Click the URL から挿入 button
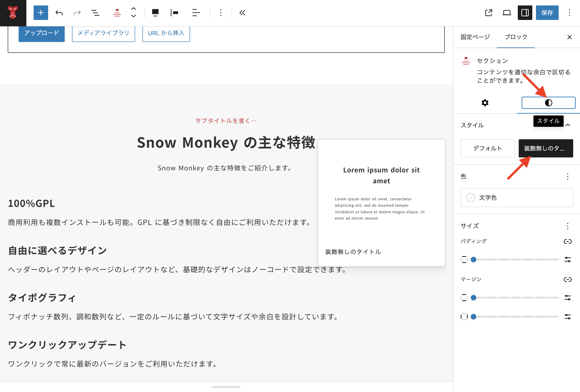Image resolution: width=580 pixels, height=392 pixels. [166, 33]
